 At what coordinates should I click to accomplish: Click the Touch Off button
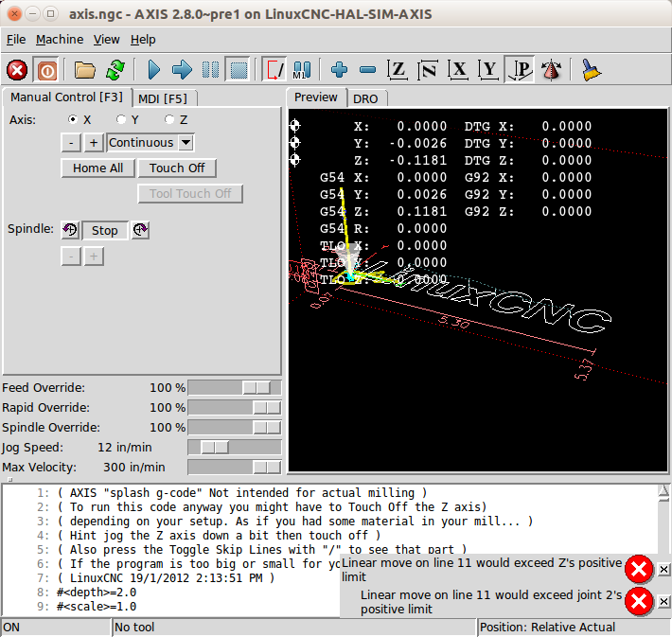[x=177, y=168]
